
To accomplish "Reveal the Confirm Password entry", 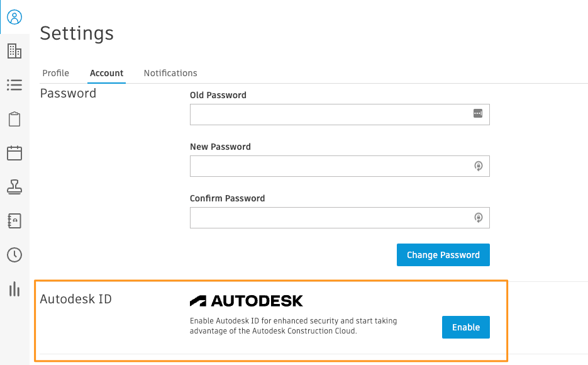I will pyautogui.click(x=479, y=217).
